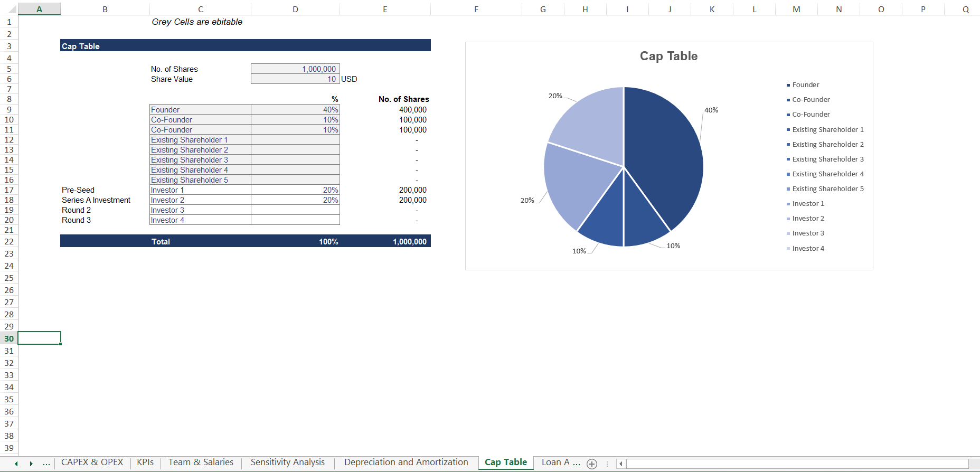Click horizontal scrollbar left arrow
The width and height of the screenshot is (980, 472).
tap(621, 464)
